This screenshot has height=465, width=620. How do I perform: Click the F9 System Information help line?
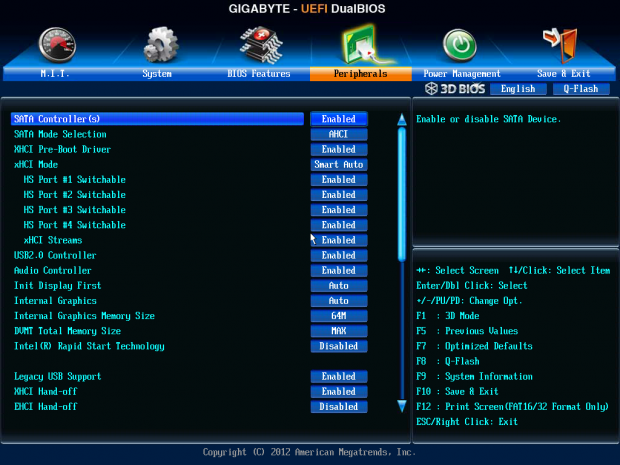(x=474, y=376)
